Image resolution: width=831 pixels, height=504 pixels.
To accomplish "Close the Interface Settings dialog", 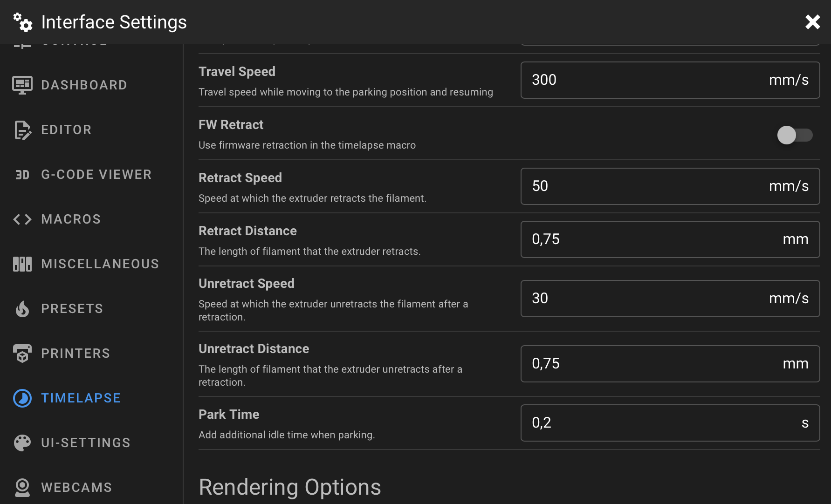I will click(x=813, y=22).
